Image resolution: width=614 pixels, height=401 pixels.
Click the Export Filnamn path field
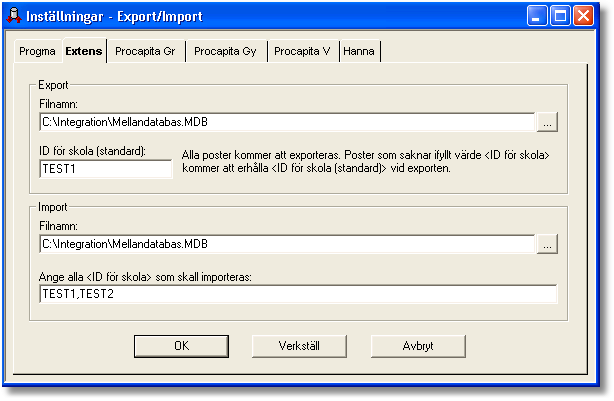click(287, 122)
